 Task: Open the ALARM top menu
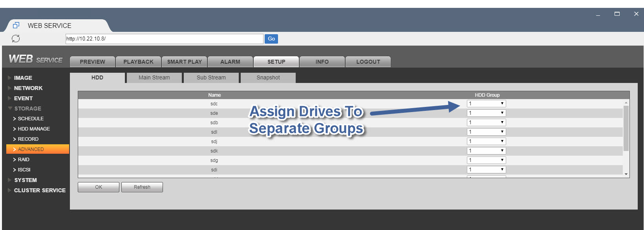[230, 62]
